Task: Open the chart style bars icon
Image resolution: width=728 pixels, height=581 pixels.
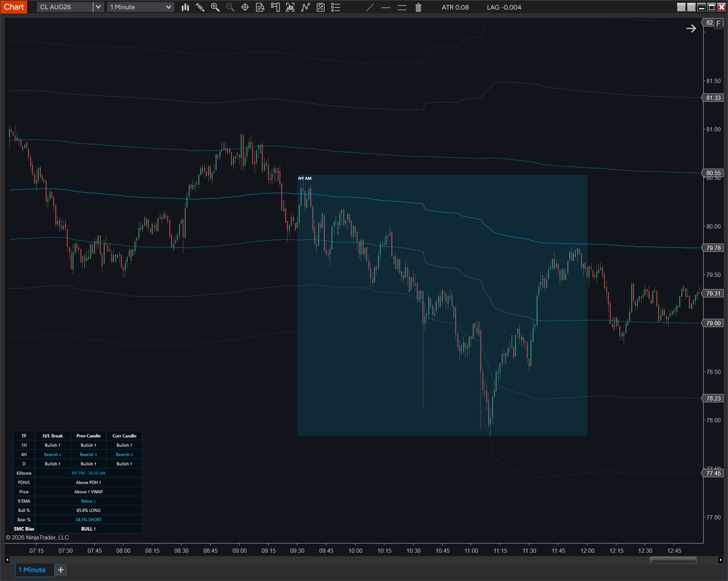Action: coord(185,7)
